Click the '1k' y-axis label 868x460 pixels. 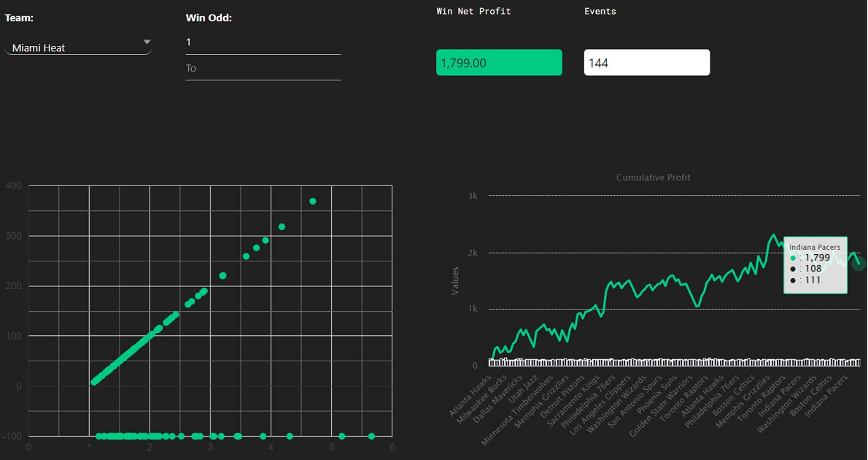coord(473,309)
